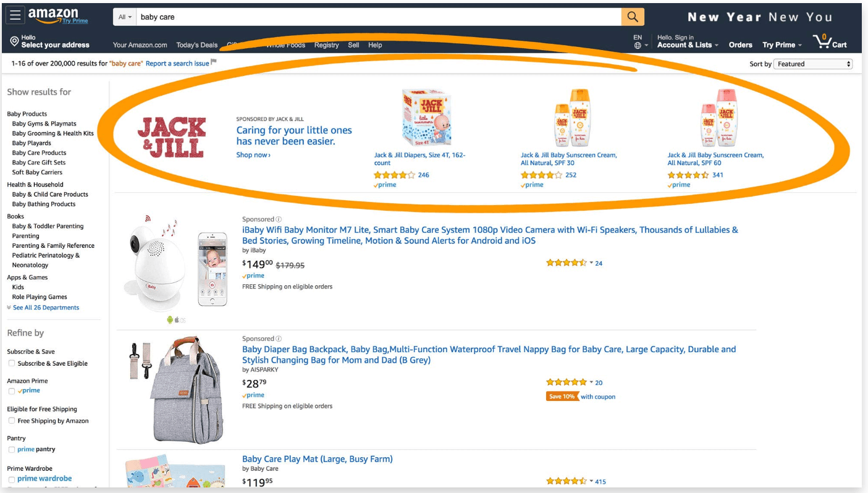Click the location pin address icon
The width and height of the screenshot is (868, 493).
point(14,42)
